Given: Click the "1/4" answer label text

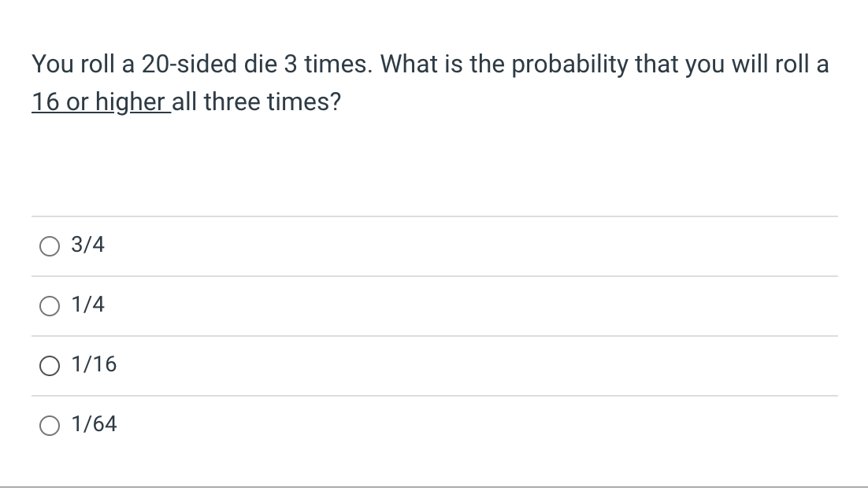Looking at the screenshot, I should point(87,304).
